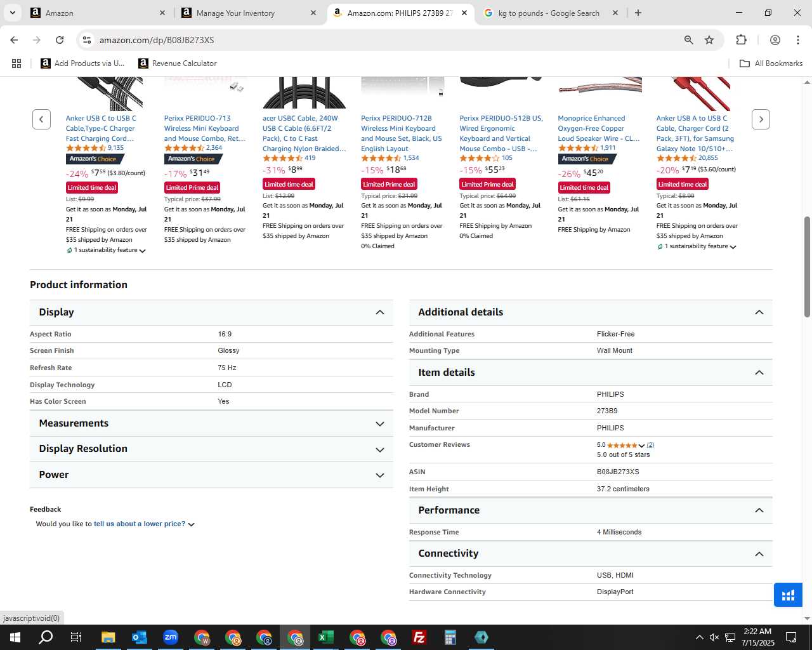Screen dimensions: 812x650
Task: Open the notifications center icon
Action: coord(791,637)
